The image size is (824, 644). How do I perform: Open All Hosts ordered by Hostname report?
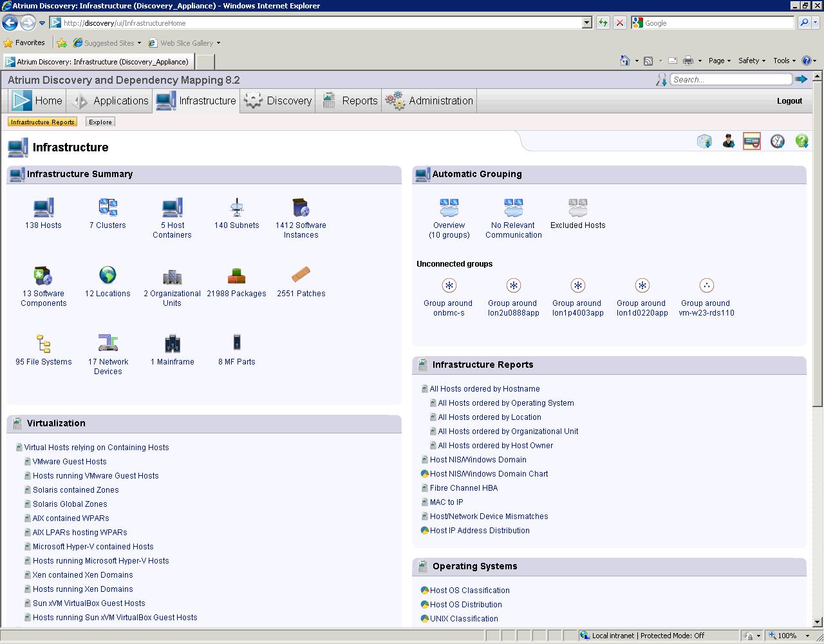click(485, 389)
